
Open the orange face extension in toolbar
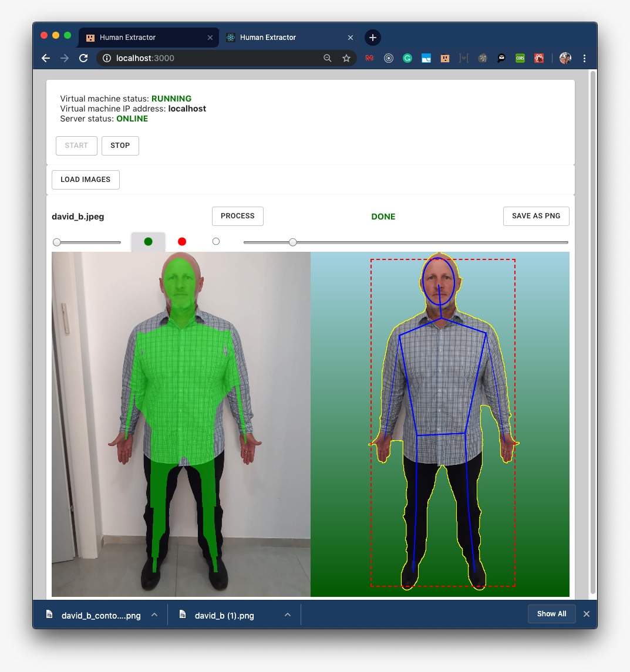[x=445, y=58]
